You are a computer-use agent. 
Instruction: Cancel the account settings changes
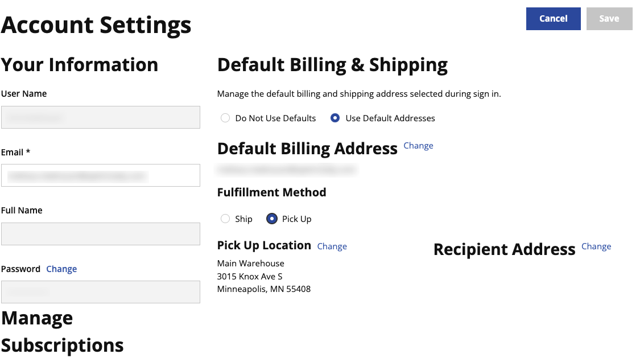point(553,18)
